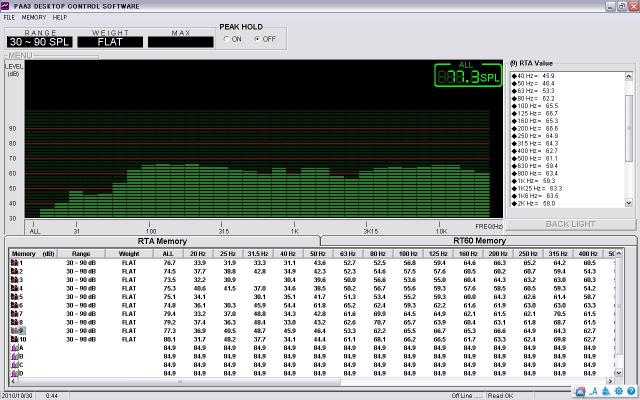
Task: Select average memory C icon
Action: coord(15,365)
